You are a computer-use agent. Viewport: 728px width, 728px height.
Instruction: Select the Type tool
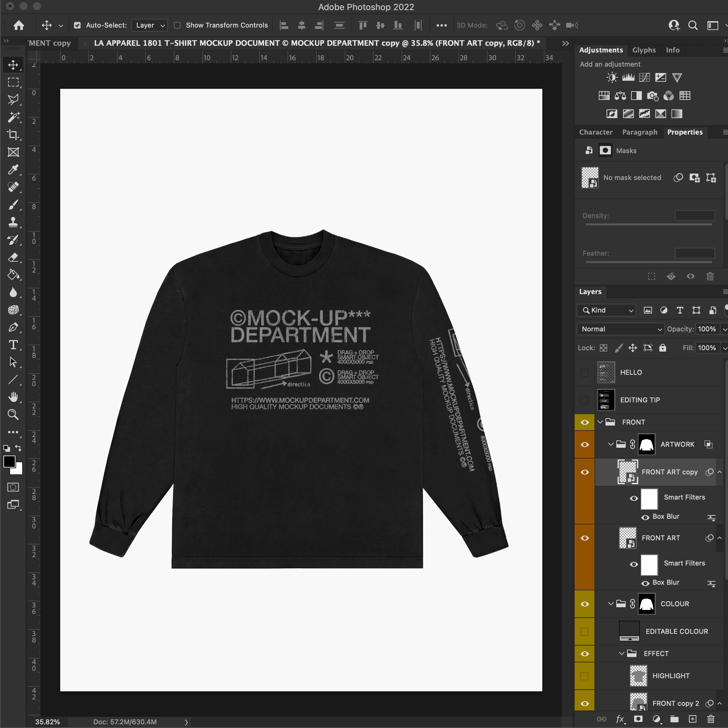13,344
